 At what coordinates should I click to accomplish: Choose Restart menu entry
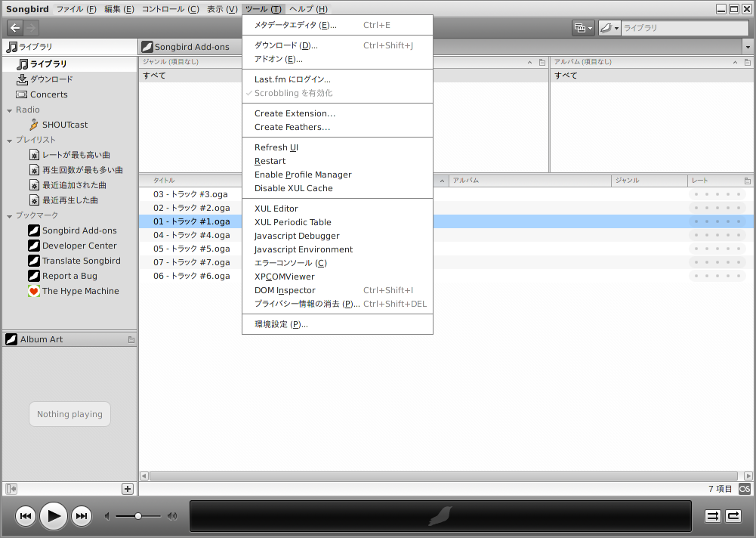(x=338, y=161)
